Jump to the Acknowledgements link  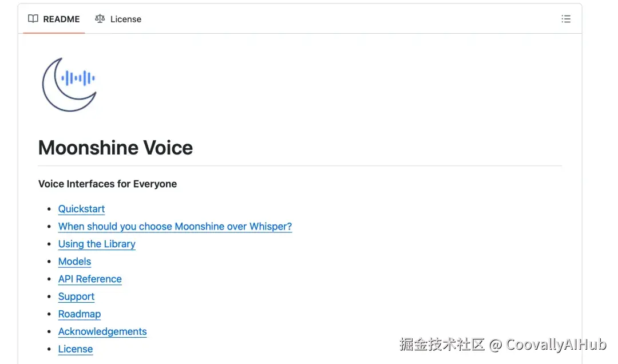pos(102,332)
